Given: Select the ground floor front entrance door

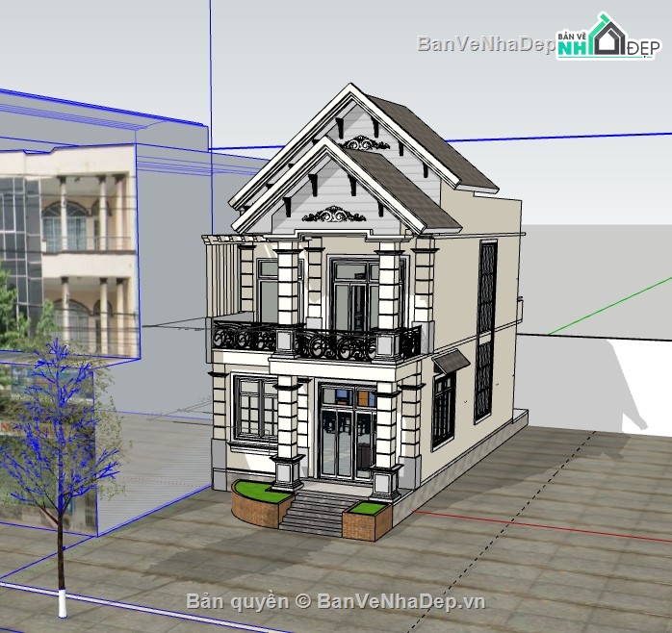Looking at the screenshot, I should pyautogui.click(x=346, y=433).
